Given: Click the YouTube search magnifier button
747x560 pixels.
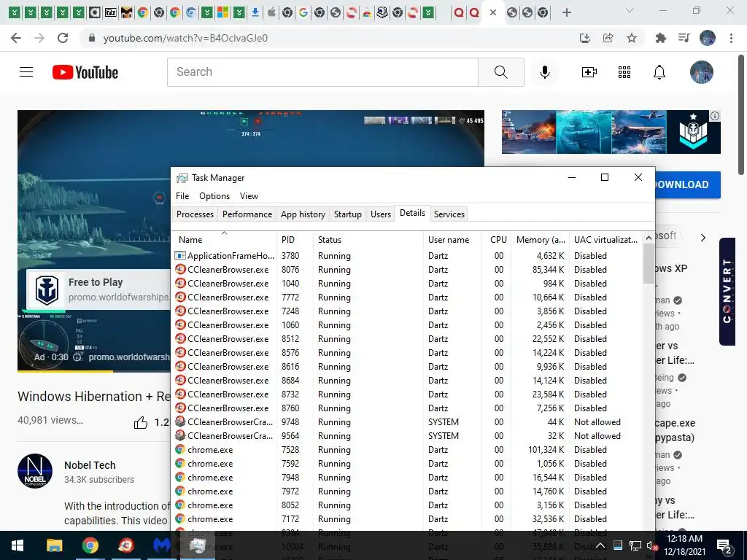Looking at the screenshot, I should pyautogui.click(x=500, y=72).
